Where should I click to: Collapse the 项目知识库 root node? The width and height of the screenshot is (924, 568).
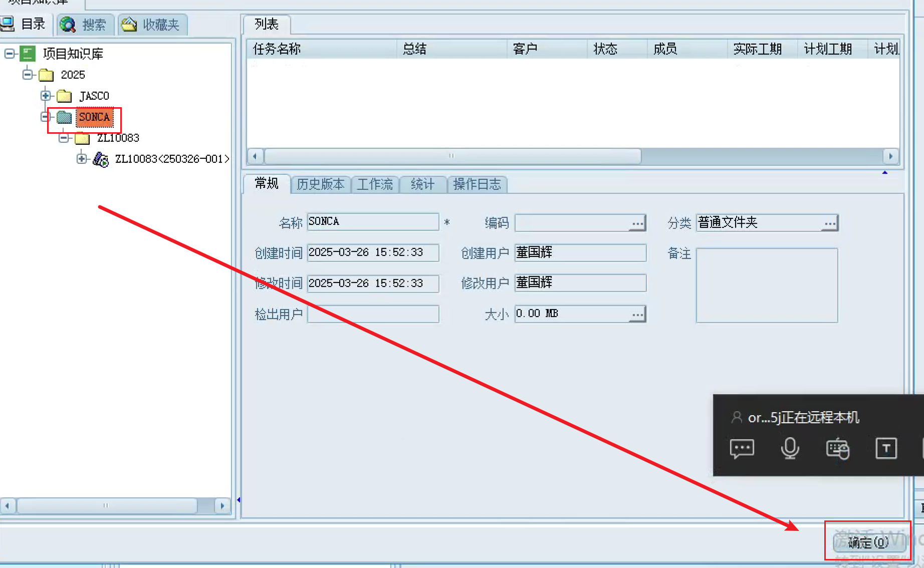[x=10, y=53]
